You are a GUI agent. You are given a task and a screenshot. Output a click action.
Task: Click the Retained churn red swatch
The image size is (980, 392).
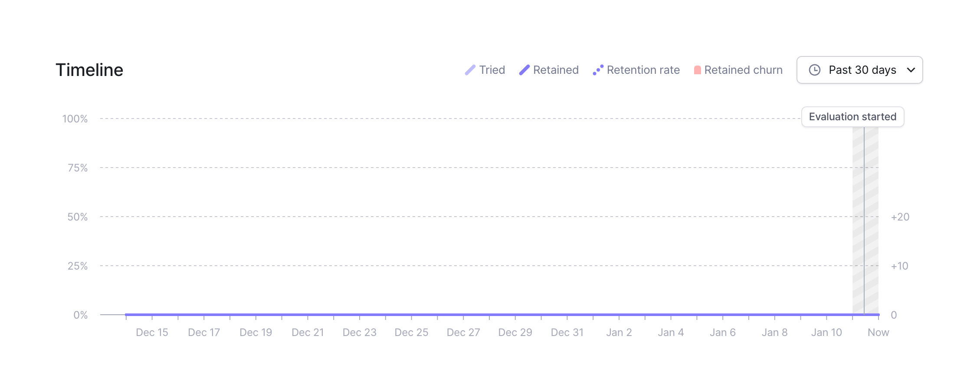[x=698, y=70]
